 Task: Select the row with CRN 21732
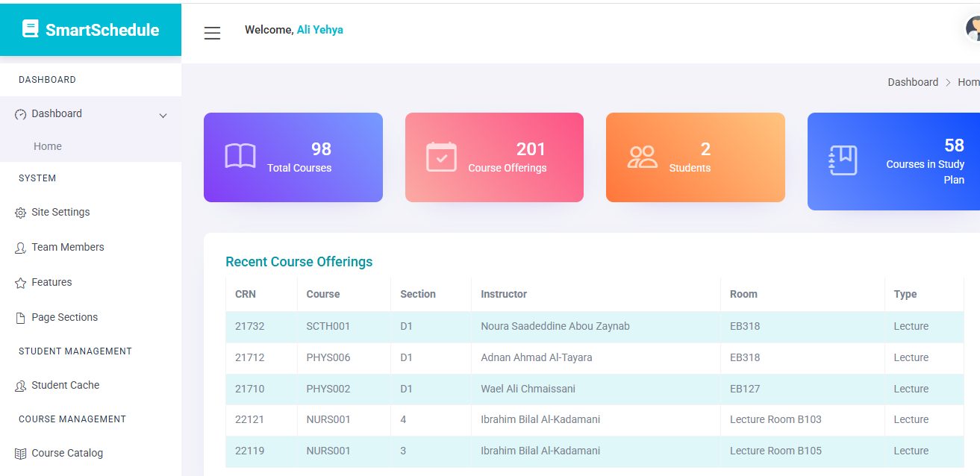pyautogui.click(x=594, y=326)
